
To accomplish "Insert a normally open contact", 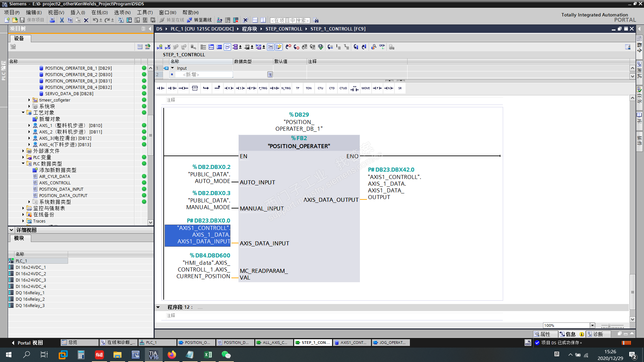I will [161, 88].
